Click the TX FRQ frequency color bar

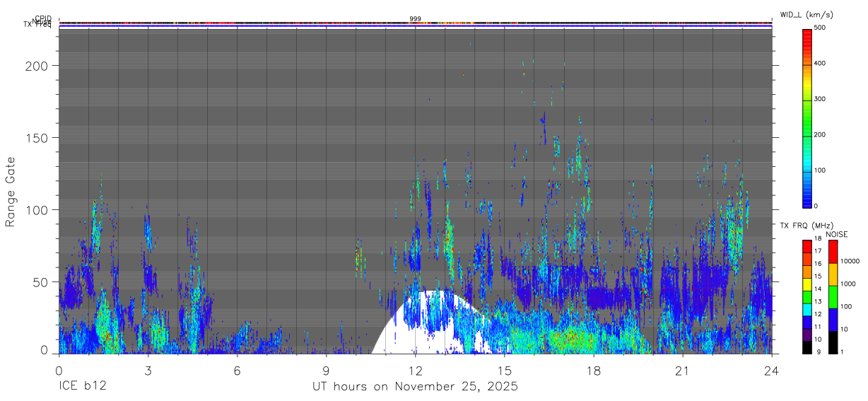click(807, 297)
